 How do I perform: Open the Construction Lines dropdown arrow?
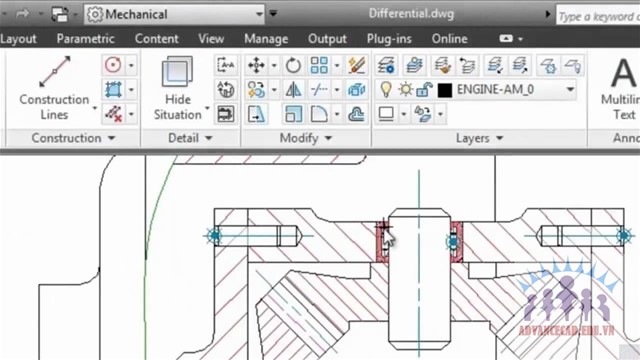(94, 108)
